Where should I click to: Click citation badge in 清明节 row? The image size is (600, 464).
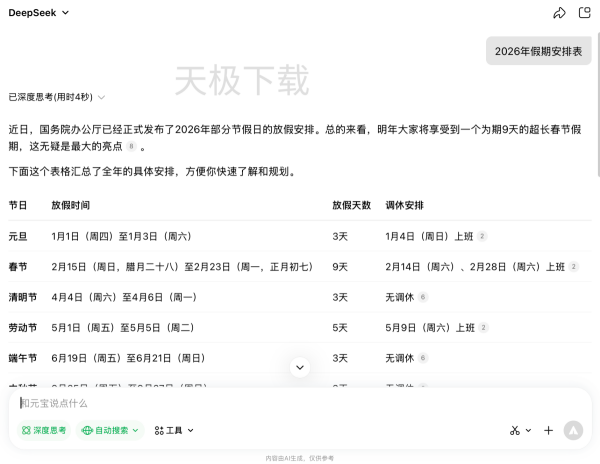423,297
